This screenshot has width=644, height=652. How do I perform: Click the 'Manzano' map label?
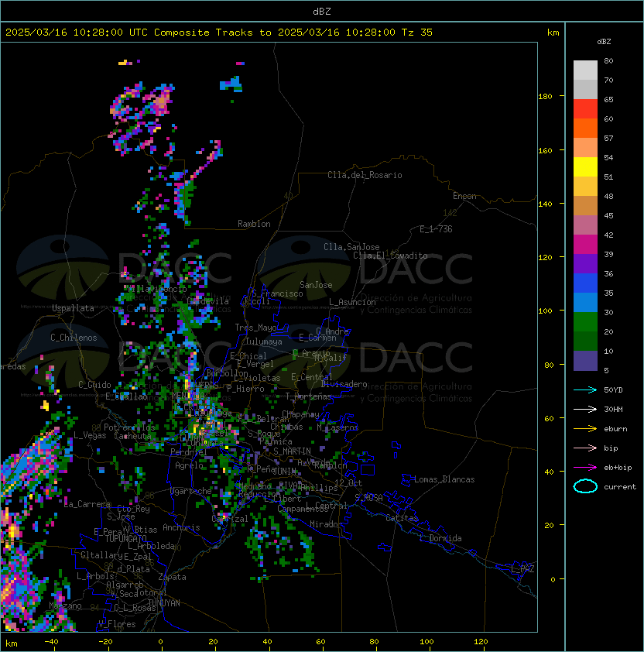65,606
